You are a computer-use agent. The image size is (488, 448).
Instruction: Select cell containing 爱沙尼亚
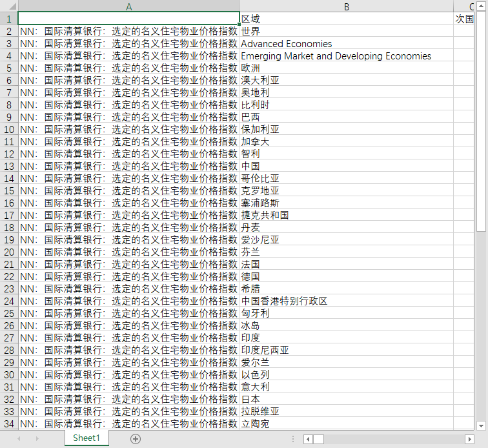[x=347, y=239]
